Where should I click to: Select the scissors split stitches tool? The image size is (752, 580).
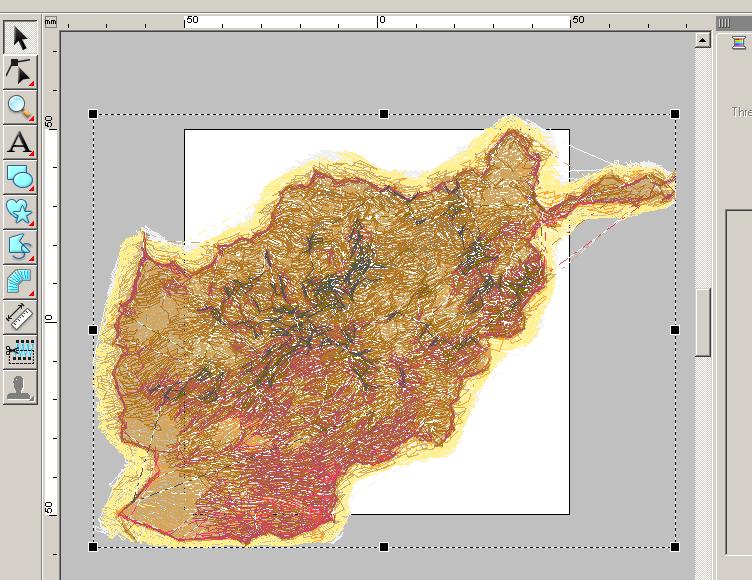point(20,351)
